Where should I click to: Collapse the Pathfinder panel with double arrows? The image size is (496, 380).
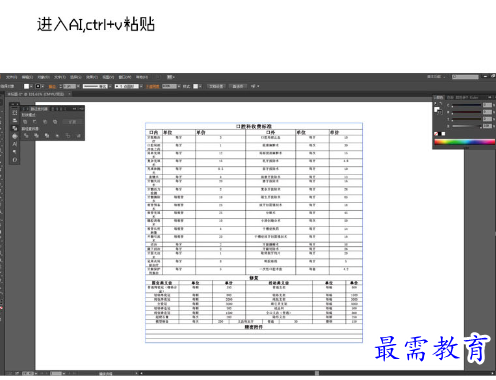pyautogui.click(x=75, y=109)
